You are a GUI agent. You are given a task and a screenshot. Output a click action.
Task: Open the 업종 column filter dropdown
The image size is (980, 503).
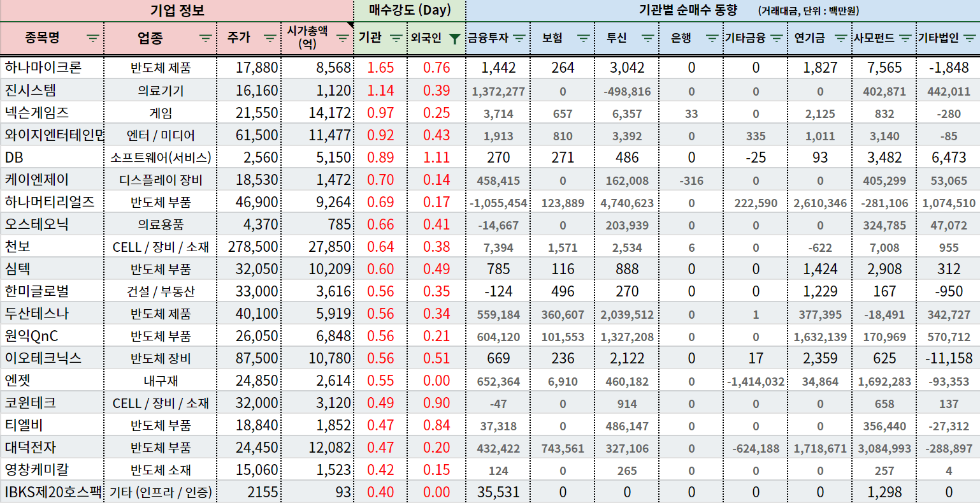coord(205,38)
